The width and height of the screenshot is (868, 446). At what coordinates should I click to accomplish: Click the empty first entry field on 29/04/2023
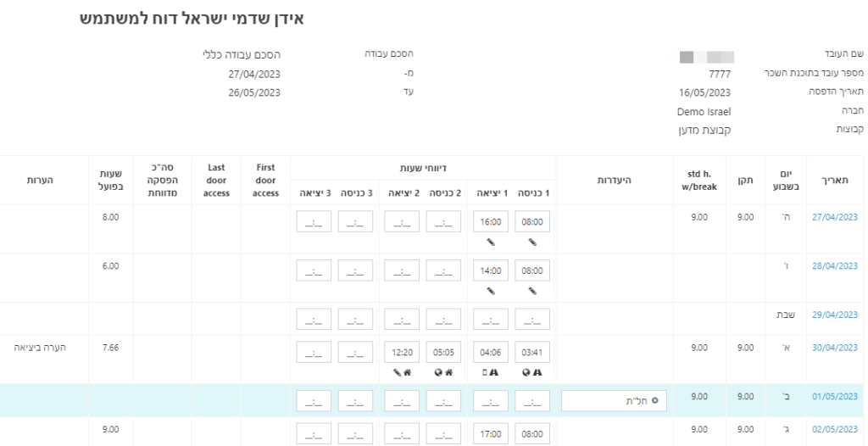[x=532, y=319]
